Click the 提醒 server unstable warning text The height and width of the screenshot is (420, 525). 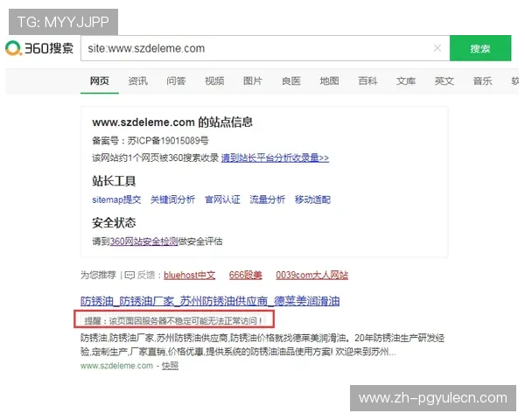click(173, 321)
